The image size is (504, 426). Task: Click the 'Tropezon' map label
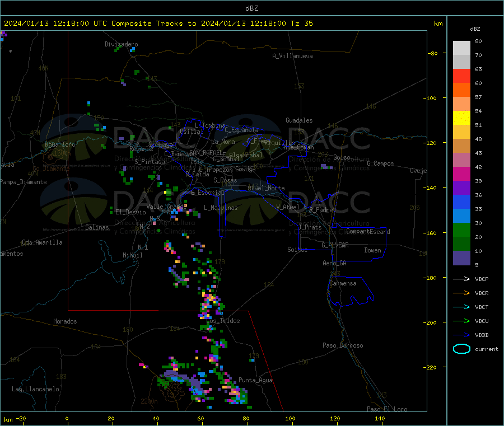(x=219, y=170)
